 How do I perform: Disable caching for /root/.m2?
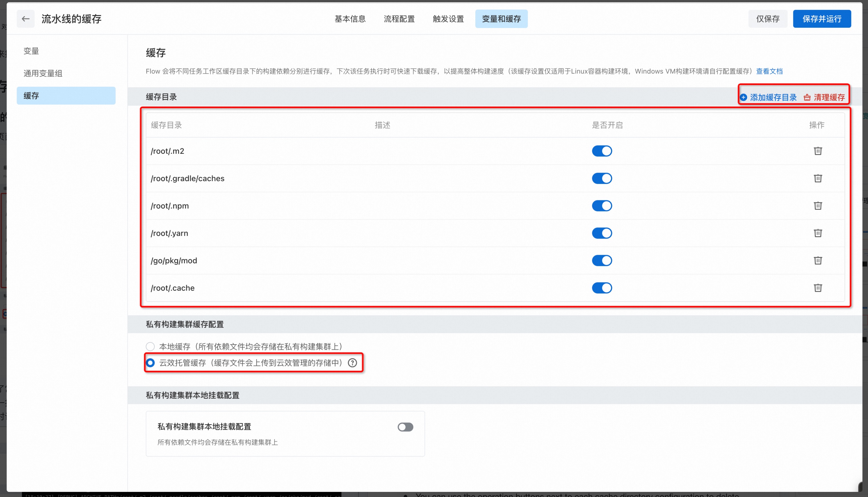tap(602, 151)
